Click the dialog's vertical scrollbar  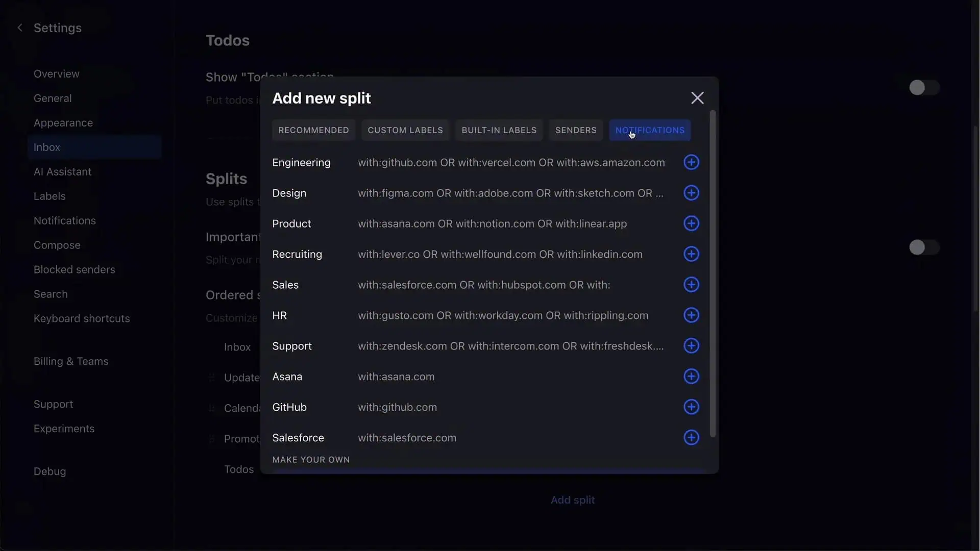[x=713, y=273]
